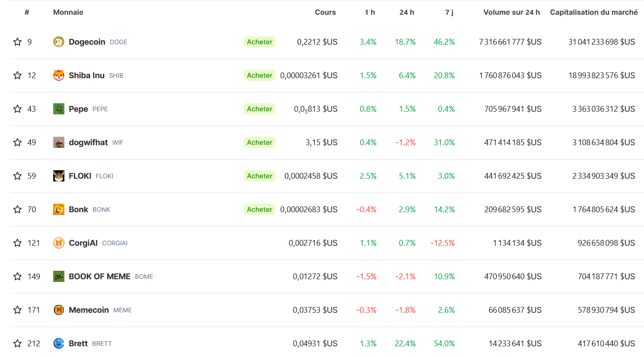Viewport: 644px width, 357px height.
Task: Click the Acheter button for Bonk
Action: (x=259, y=210)
